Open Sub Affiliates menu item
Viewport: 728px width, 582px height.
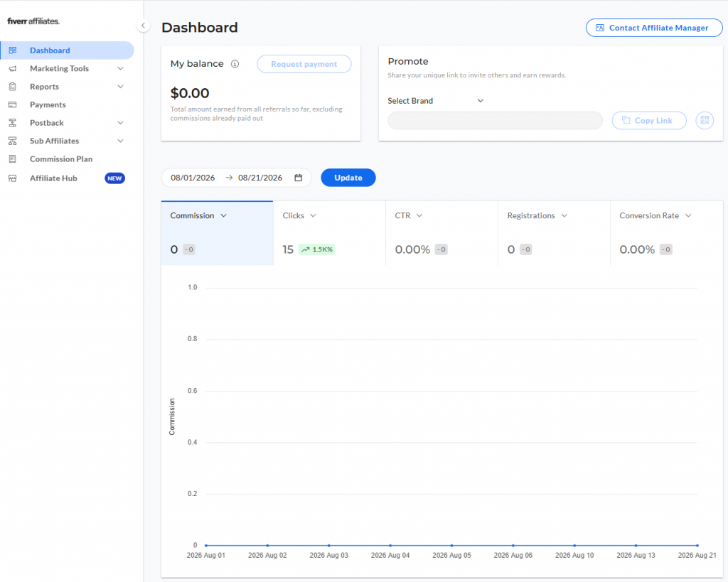tap(68, 141)
